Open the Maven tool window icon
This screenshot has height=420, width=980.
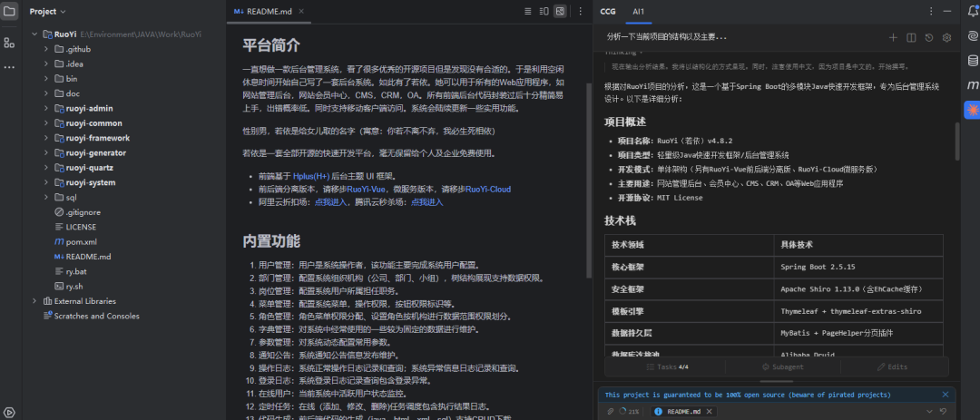coord(973,85)
